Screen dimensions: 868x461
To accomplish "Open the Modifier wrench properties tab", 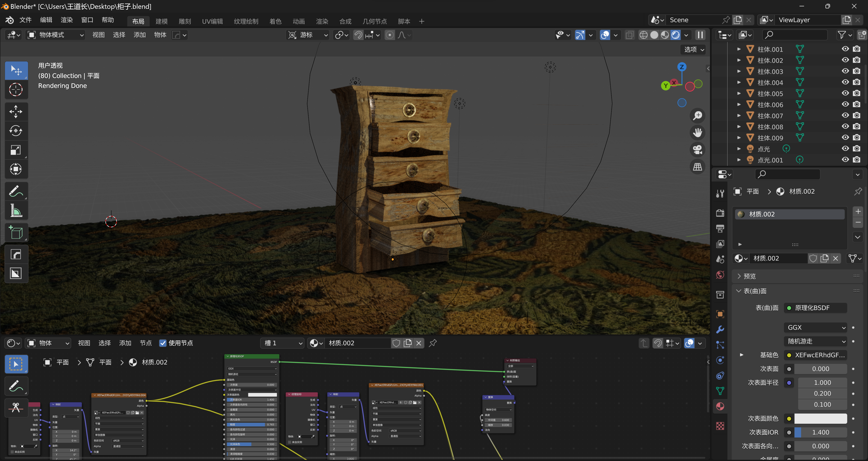I will pyautogui.click(x=720, y=329).
